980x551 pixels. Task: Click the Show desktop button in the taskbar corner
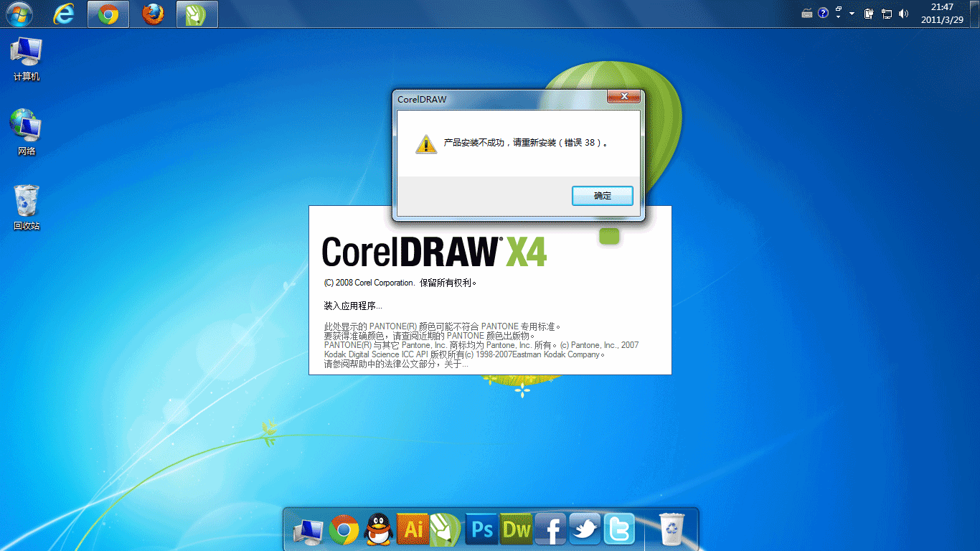pos(974,14)
